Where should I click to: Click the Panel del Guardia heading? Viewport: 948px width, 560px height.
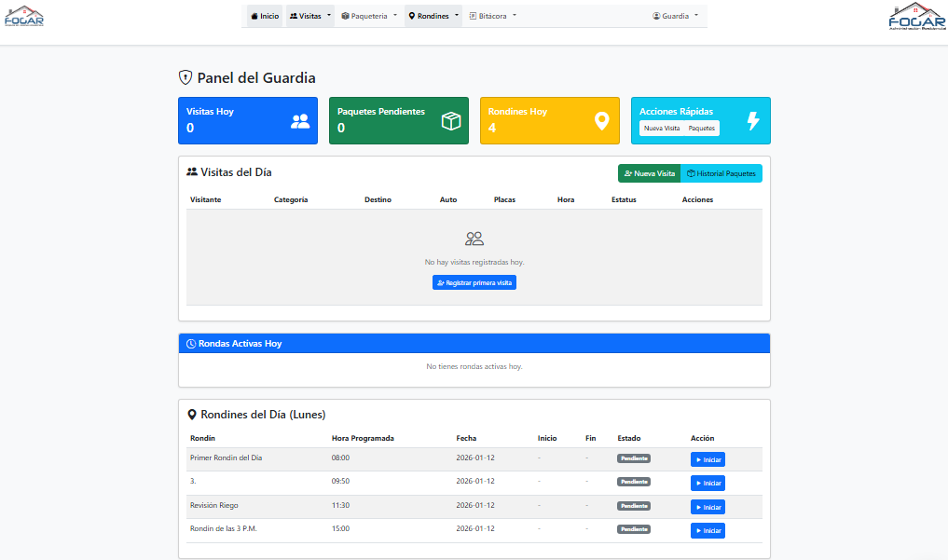(256, 78)
